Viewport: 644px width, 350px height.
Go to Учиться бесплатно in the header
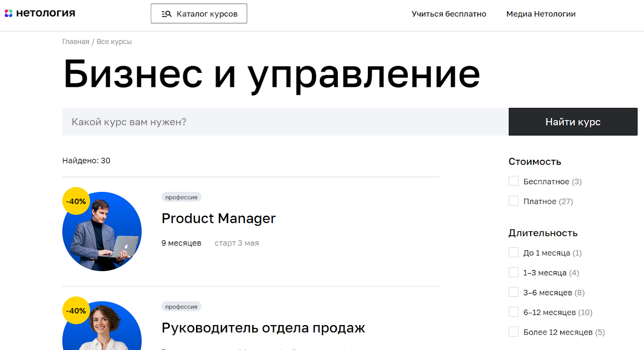click(x=449, y=14)
